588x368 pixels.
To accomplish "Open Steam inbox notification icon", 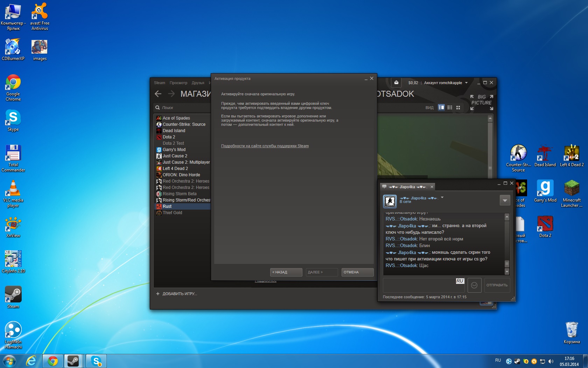I will pyautogui.click(x=396, y=83).
